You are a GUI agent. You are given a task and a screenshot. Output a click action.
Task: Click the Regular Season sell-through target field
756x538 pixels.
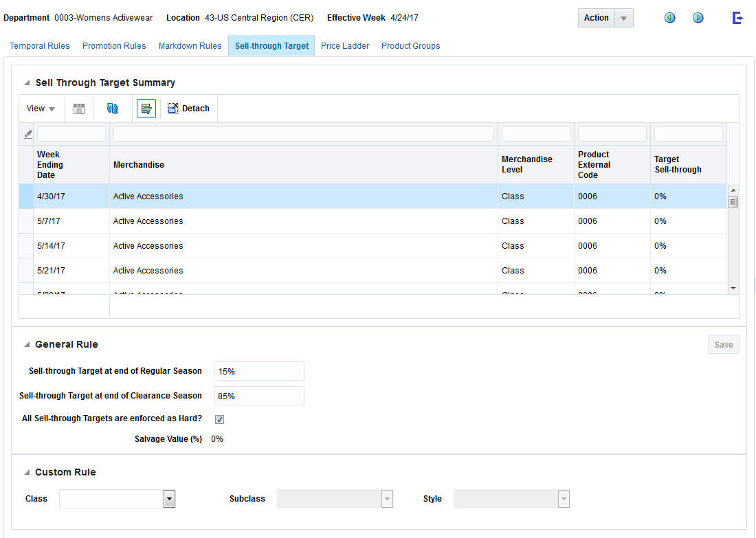[x=259, y=371]
